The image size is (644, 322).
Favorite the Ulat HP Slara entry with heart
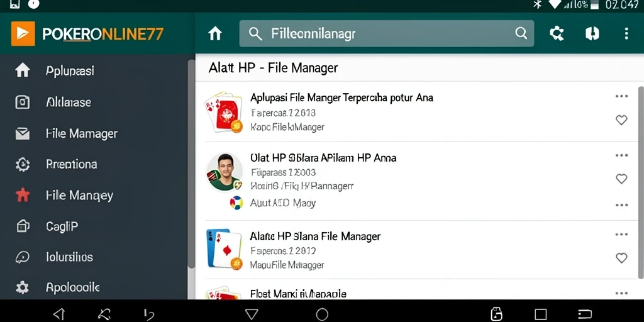[621, 179]
